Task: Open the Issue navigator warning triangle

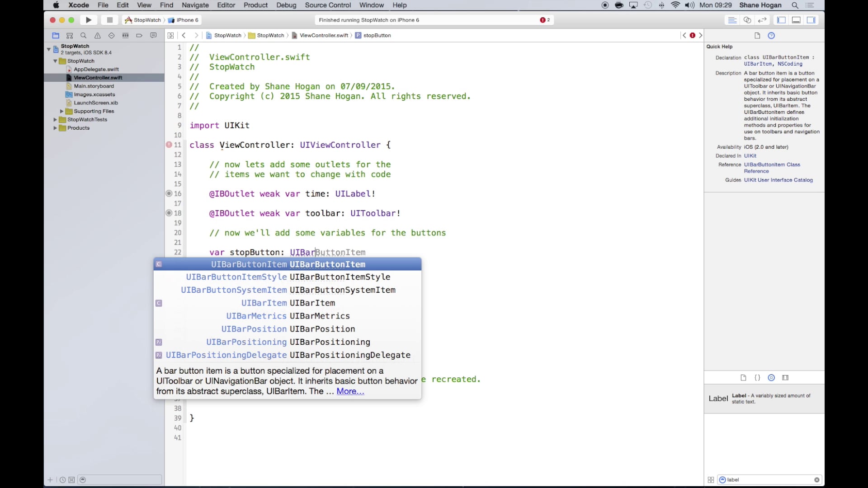Action: tap(97, 35)
